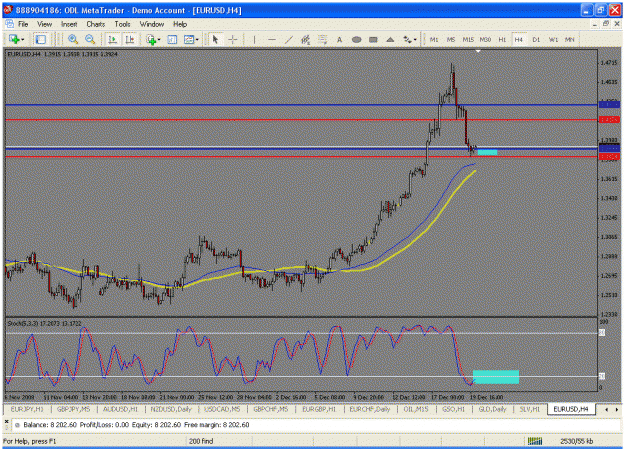
Task: Select the ellipse drawing tool
Action: [356, 39]
